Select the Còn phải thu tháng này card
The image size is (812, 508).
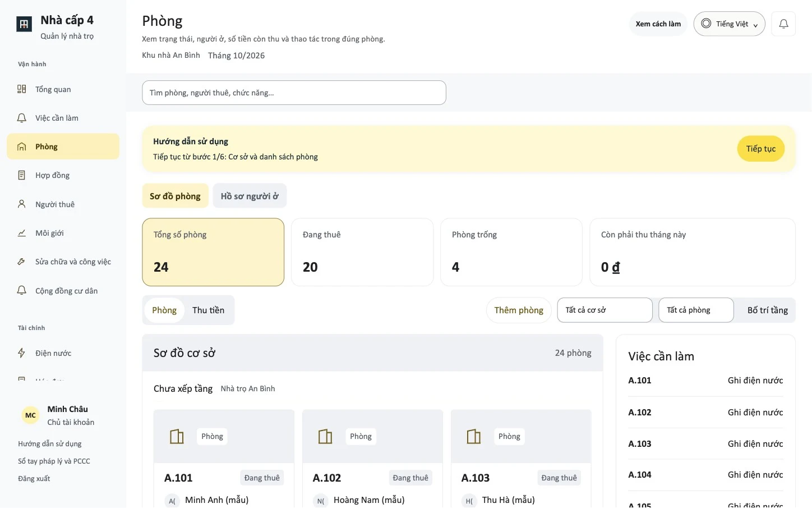point(693,252)
